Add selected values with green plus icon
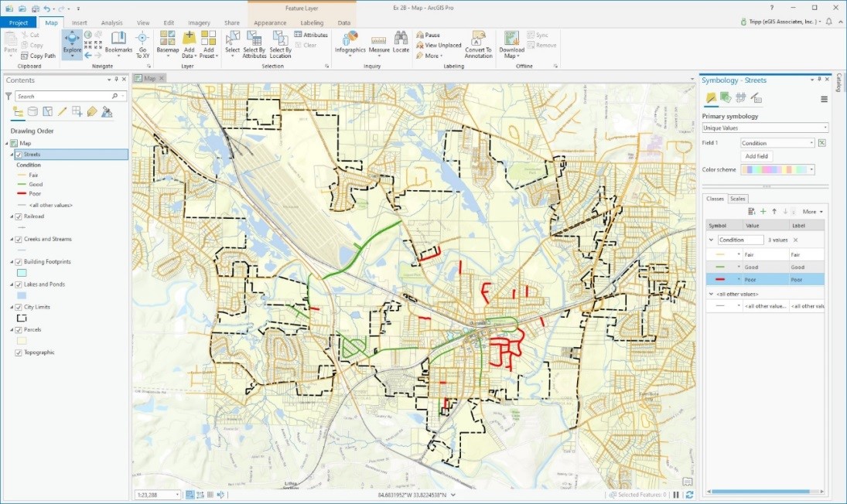 point(763,211)
